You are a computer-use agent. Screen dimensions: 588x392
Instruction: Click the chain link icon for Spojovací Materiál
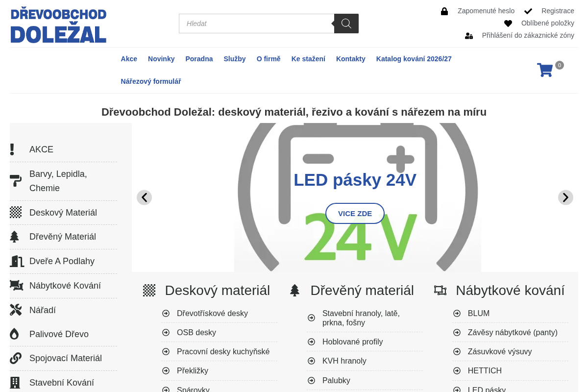click(16, 358)
